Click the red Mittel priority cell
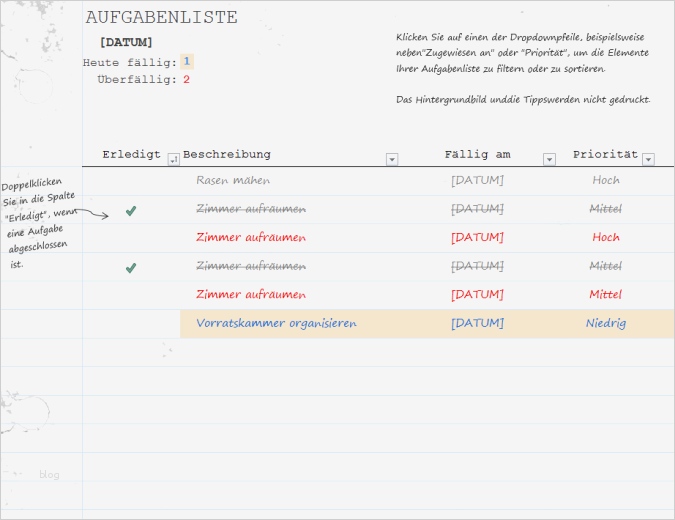This screenshot has width=675, height=520. 606,295
